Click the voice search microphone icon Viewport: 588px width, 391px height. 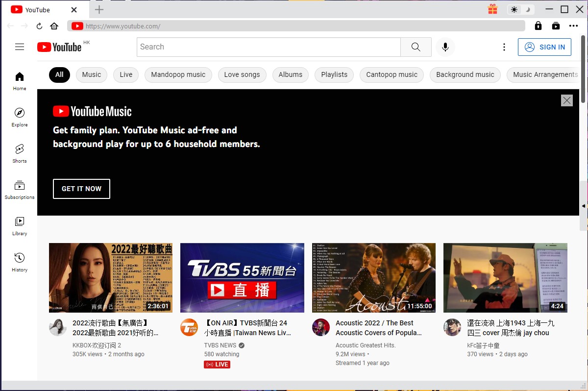pyautogui.click(x=445, y=47)
